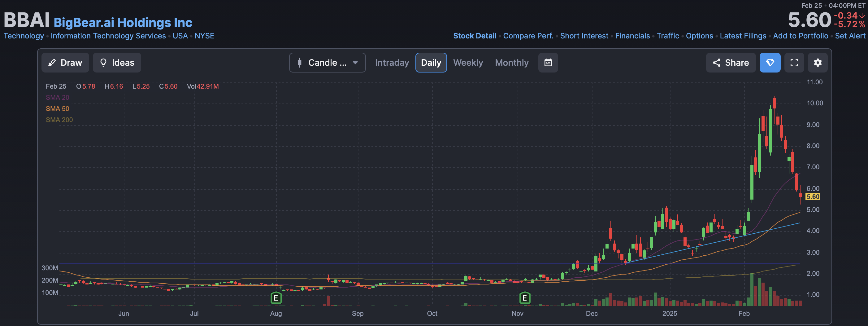Click the 5.60 last price at top
This screenshot has height=326, width=868.
tap(809, 20)
